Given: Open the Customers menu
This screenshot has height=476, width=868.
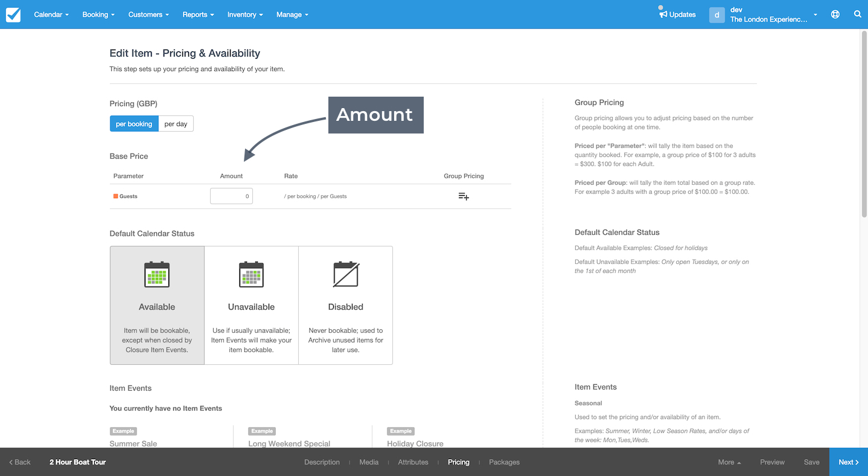Looking at the screenshot, I should (148, 14).
